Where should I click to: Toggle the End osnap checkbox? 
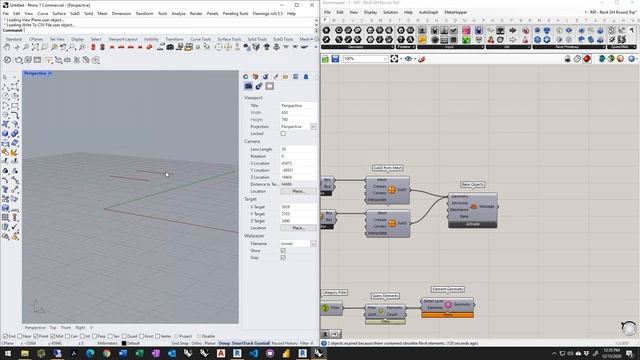[x=5, y=336]
